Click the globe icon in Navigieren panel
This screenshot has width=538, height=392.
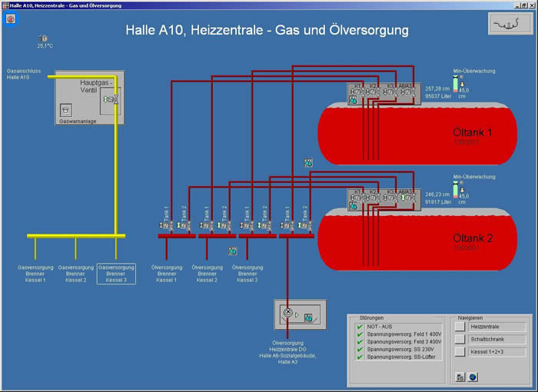coord(473,377)
